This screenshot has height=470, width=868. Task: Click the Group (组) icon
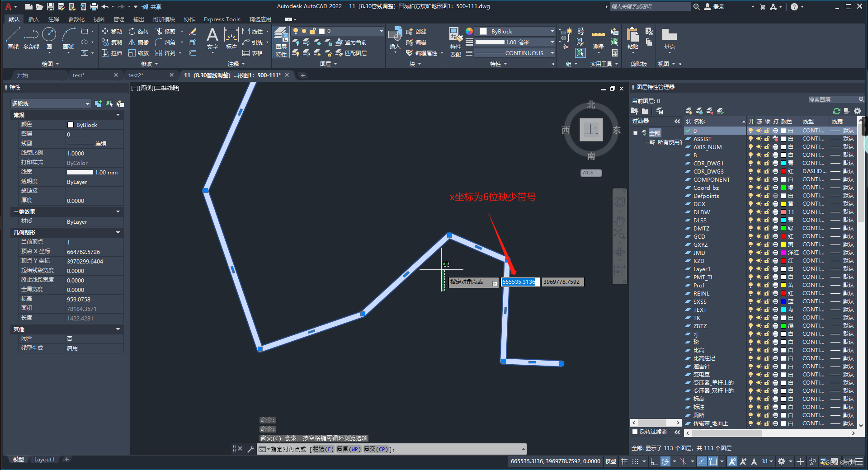tap(566, 38)
